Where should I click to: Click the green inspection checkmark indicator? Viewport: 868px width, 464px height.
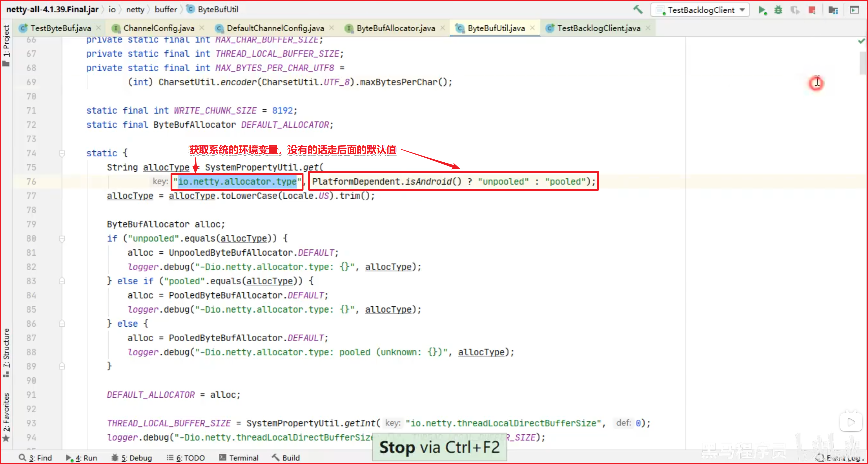click(861, 41)
